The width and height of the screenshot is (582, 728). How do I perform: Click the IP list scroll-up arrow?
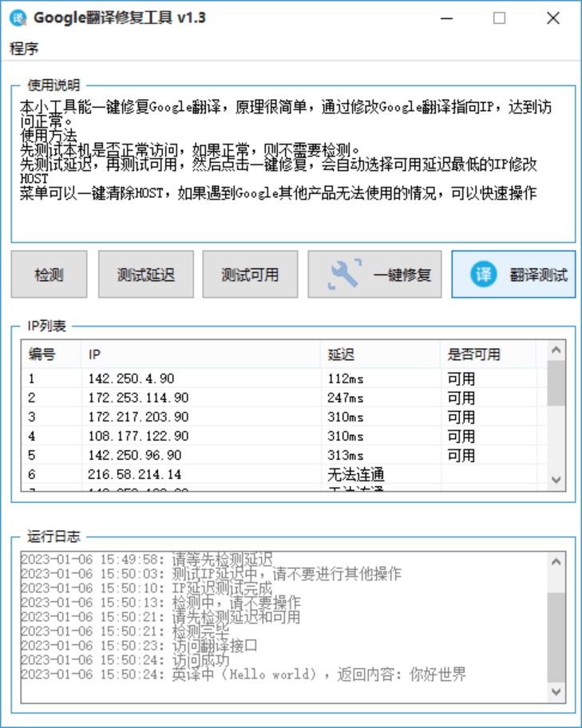[x=556, y=350]
